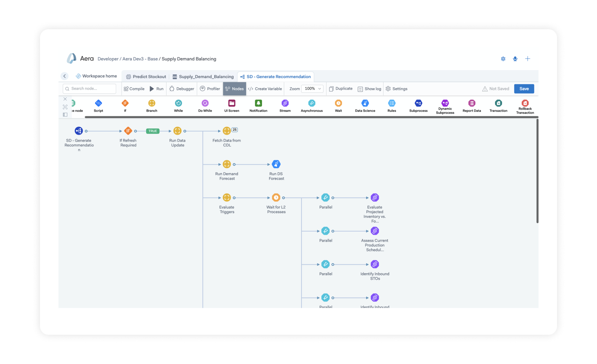Choose the Notification node
Viewport: 597px width, 364px height.
(258, 104)
